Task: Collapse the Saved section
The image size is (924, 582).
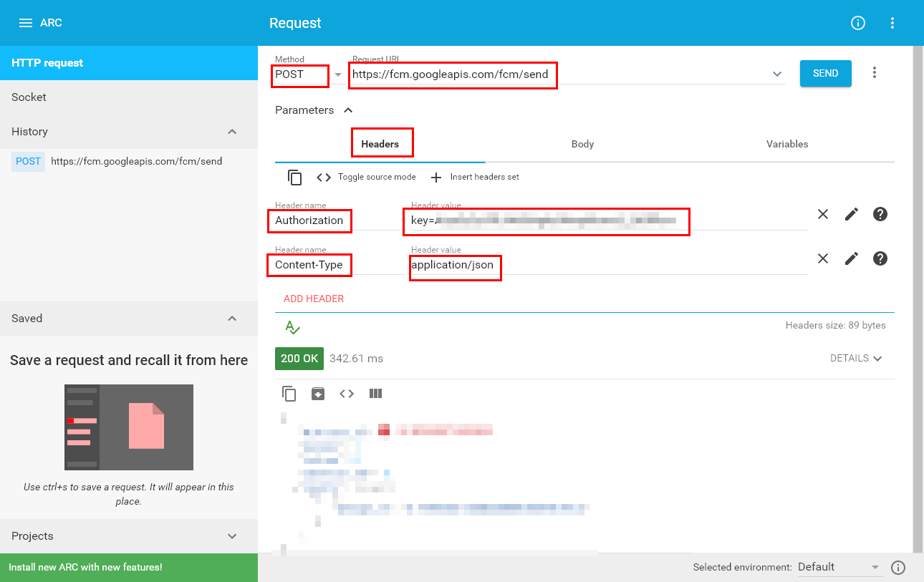Action: [x=232, y=319]
